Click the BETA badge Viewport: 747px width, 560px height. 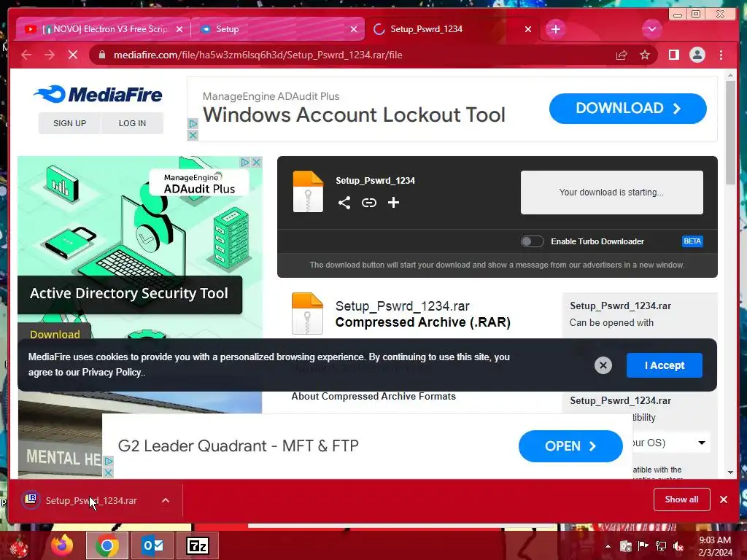692,241
